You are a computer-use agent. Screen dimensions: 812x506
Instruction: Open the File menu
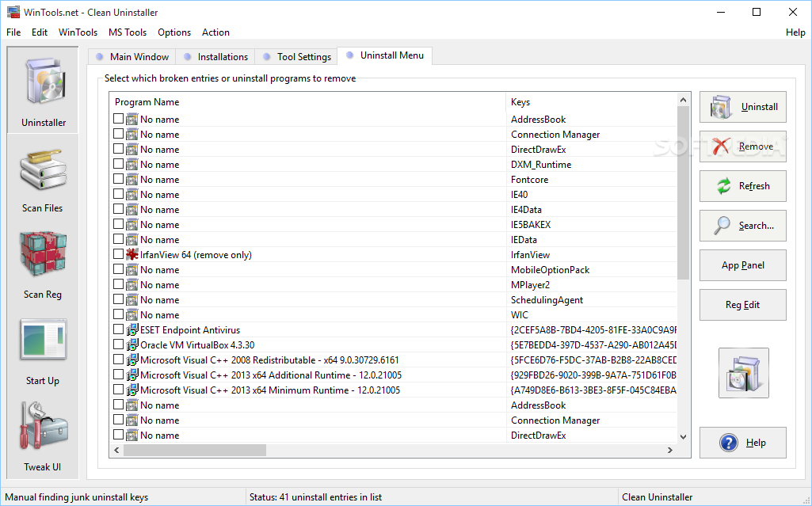(13, 32)
